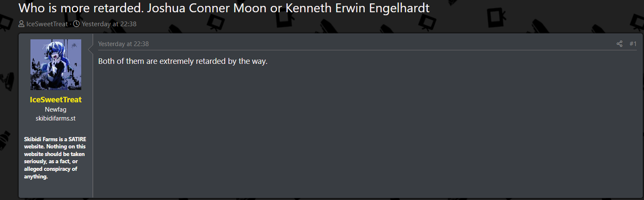Screen dimensions: 644x200
Task: Click the post message text
Action: [x=183, y=61]
